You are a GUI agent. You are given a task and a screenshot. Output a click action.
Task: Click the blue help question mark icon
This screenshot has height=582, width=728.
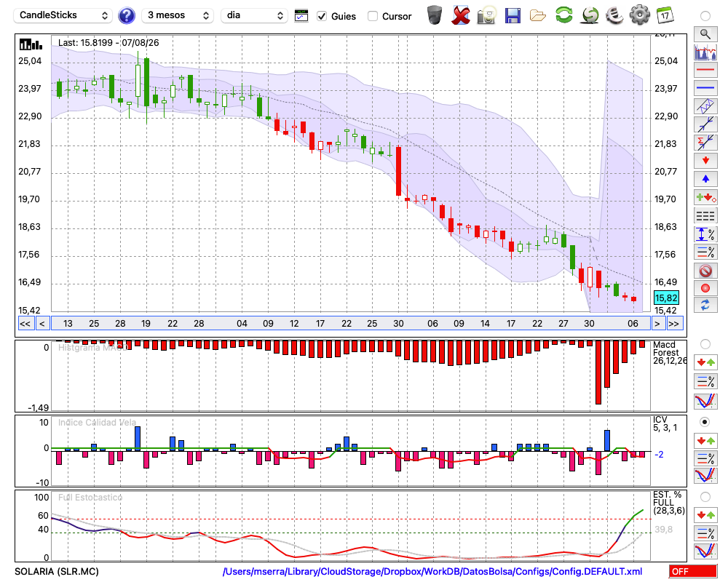pyautogui.click(x=127, y=15)
